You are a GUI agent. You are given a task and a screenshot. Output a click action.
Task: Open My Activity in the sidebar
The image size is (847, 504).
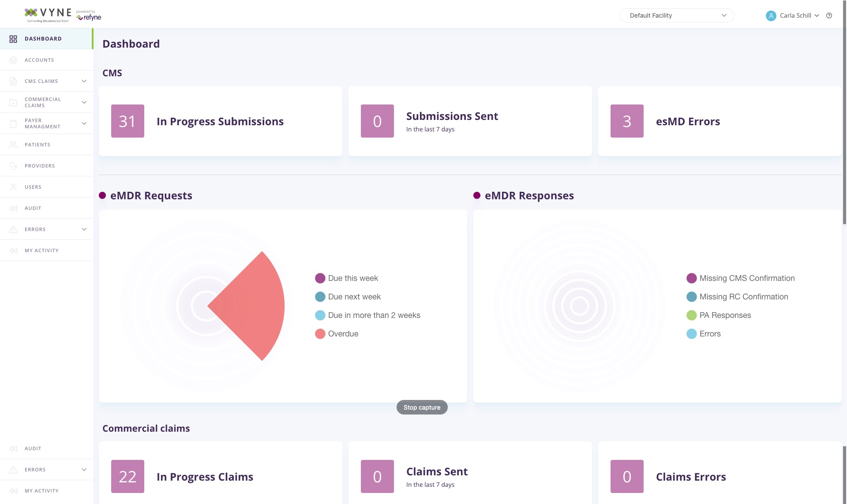tap(41, 250)
